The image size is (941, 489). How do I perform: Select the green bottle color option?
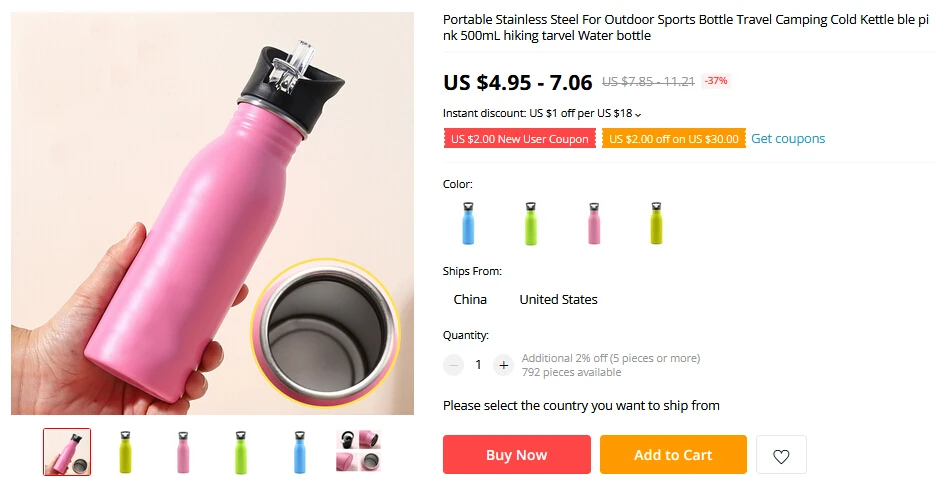click(x=531, y=223)
